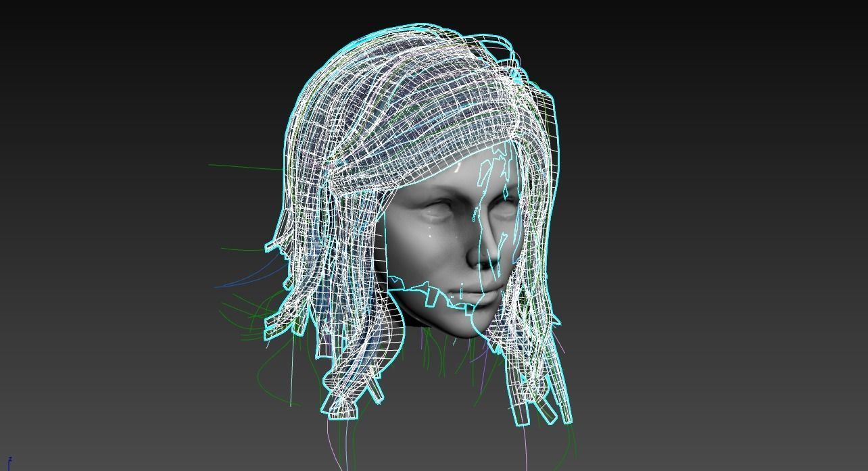Click the blue Z axis indicator

click(x=9, y=464)
